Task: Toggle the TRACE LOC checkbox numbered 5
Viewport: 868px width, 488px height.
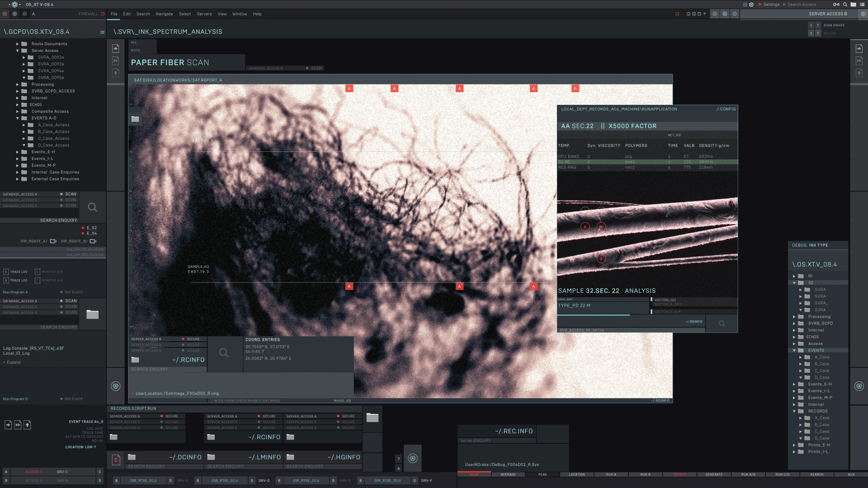Action: (x=6, y=281)
